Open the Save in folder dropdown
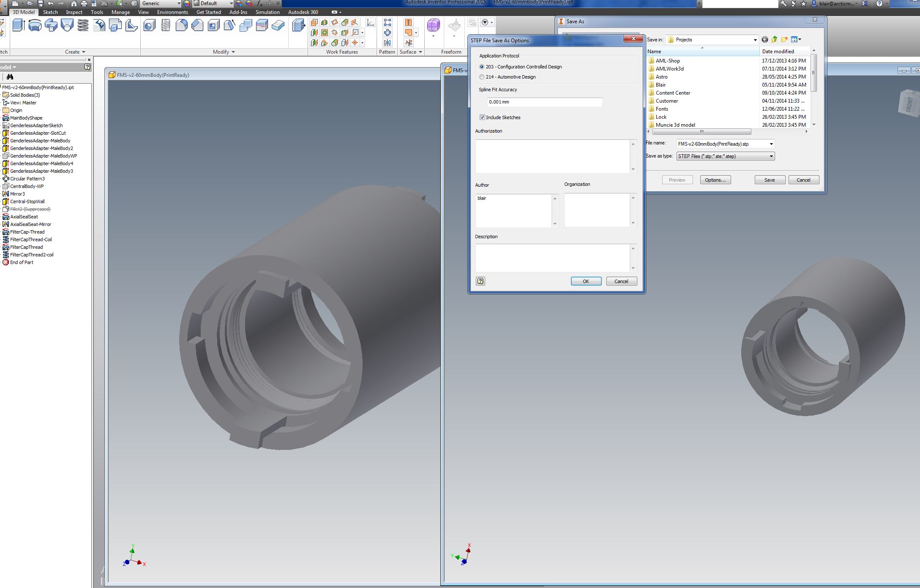920x588 pixels. (755, 40)
